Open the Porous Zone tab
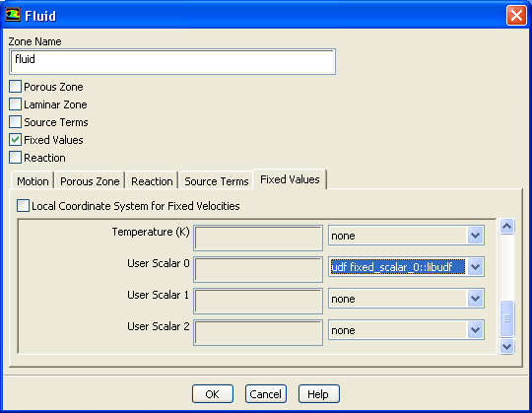Screen dimensions: 532x413 point(90,181)
